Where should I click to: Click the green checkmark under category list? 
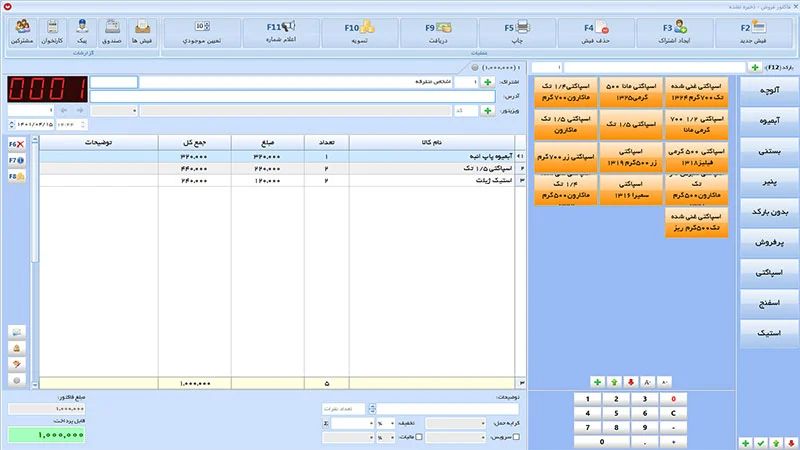click(761, 443)
